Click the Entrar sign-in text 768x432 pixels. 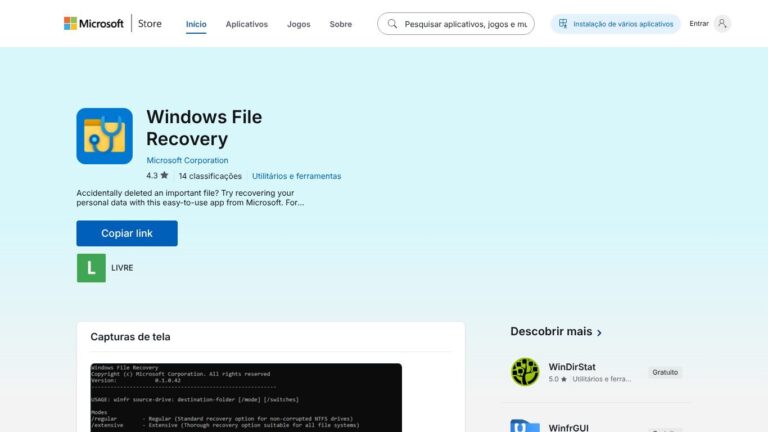coord(699,24)
